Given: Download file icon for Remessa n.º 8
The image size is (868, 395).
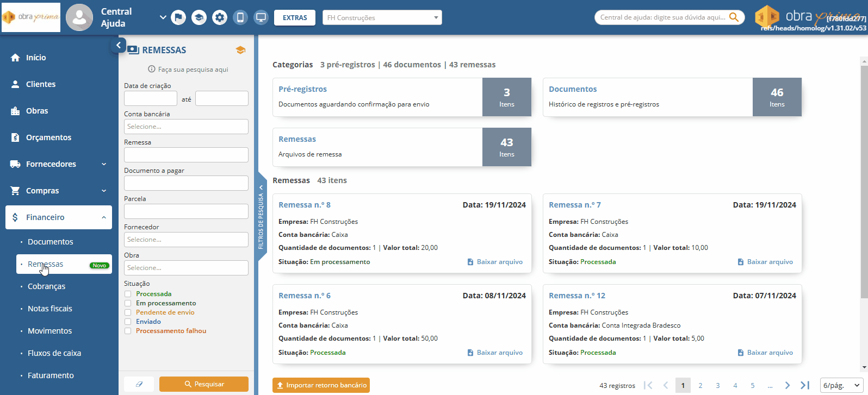Looking at the screenshot, I should coord(470,262).
